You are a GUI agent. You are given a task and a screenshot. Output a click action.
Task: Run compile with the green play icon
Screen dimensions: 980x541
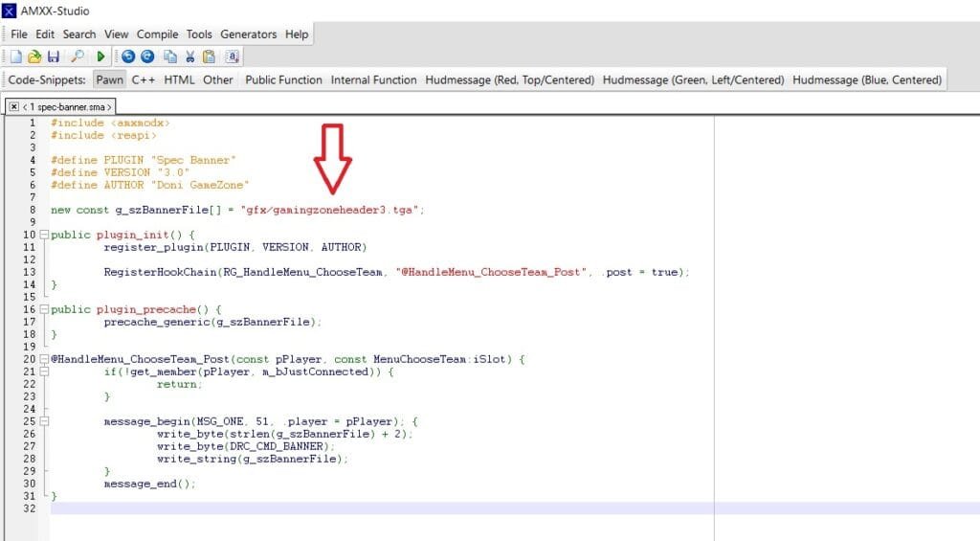100,56
